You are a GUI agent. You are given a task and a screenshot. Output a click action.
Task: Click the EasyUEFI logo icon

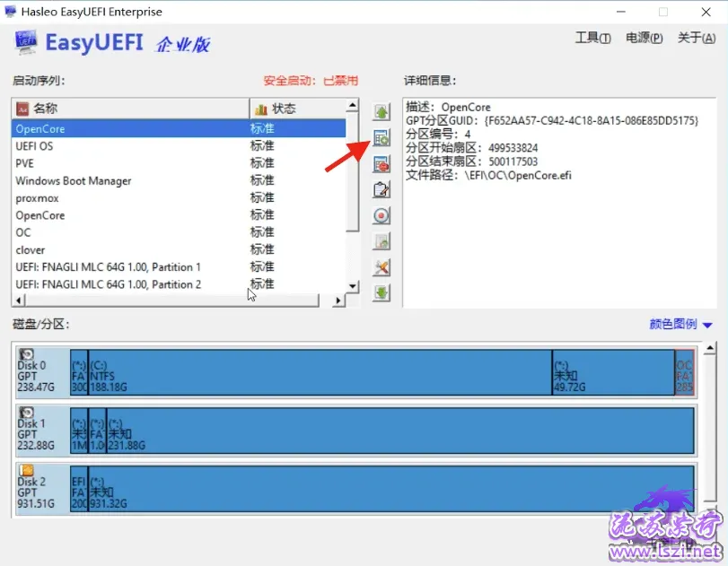tap(25, 42)
